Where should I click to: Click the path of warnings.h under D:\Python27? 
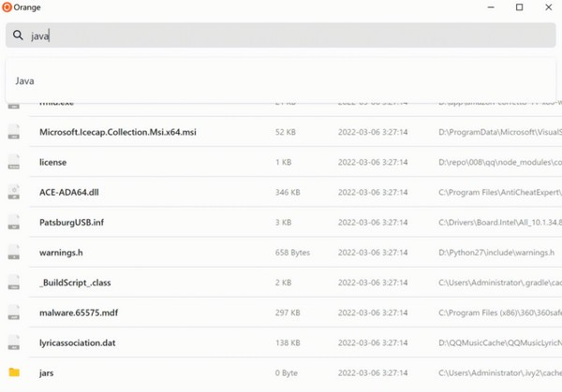pos(496,252)
